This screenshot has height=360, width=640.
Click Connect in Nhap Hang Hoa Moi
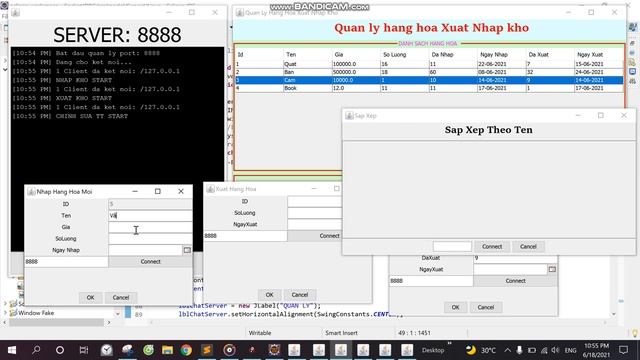click(150, 262)
